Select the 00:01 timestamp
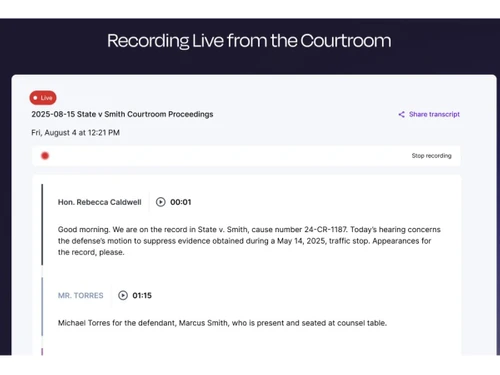500x375 pixels. point(181,202)
